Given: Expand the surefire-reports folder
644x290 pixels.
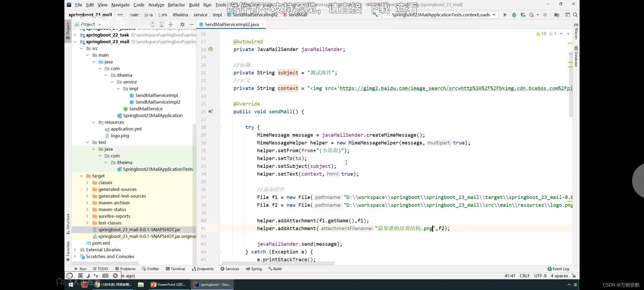Looking at the screenshot, I should (x=87, y=216).
